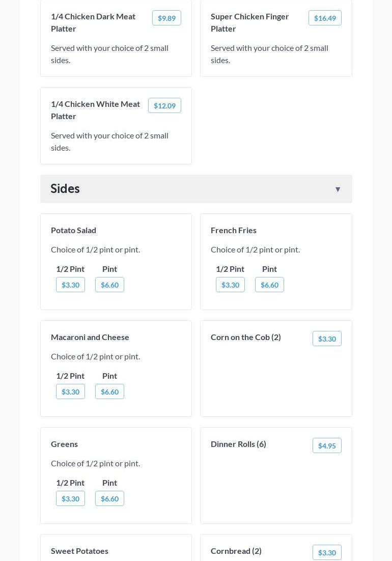Screen dimensions: 392x561
Task: Choose Macaroni and Cheese 1/2 Pint price
Action: tap(70, 392)
